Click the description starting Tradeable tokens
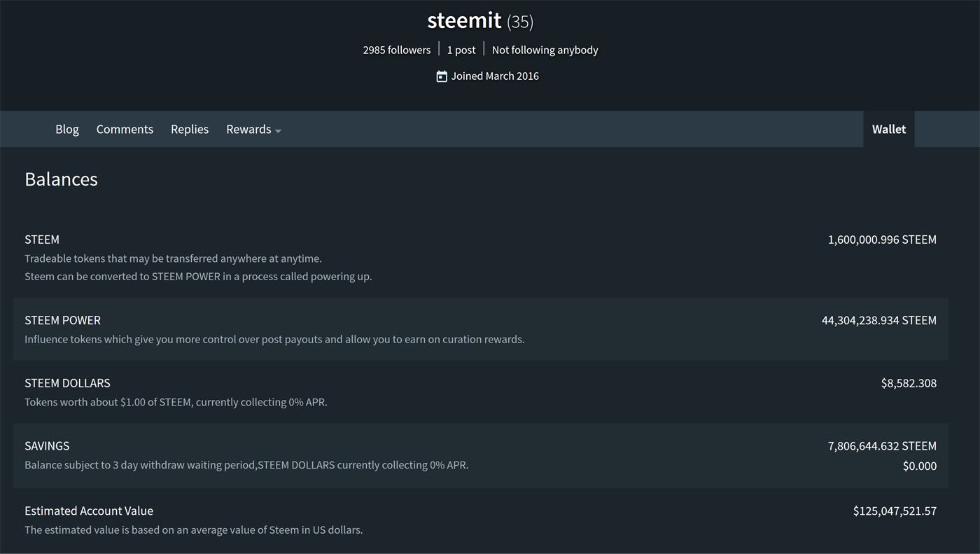 click(173, 258)
